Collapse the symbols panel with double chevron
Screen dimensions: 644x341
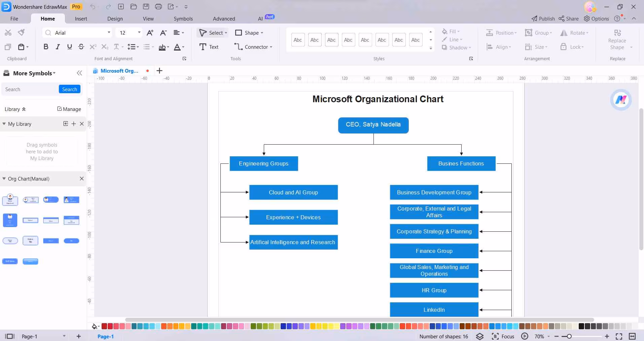click(79, 73)
